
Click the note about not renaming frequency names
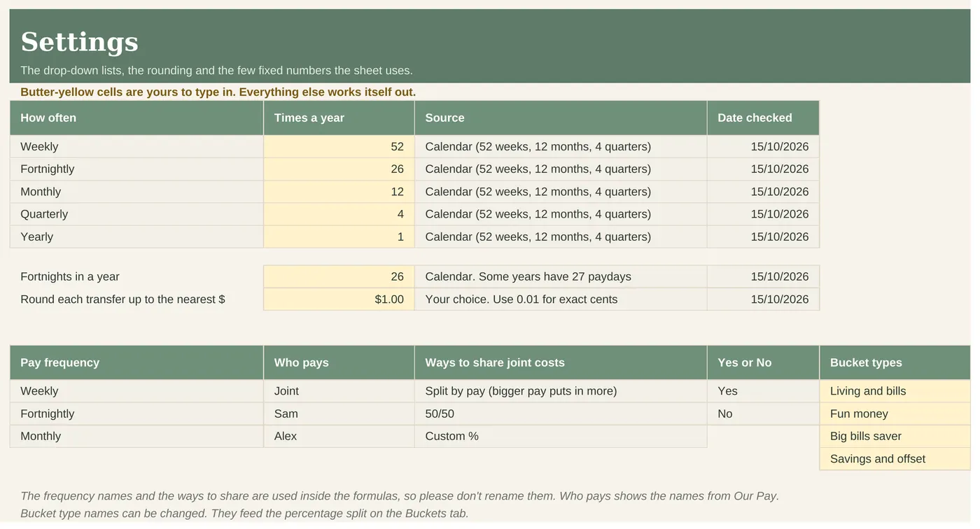(x=400, y=496)
